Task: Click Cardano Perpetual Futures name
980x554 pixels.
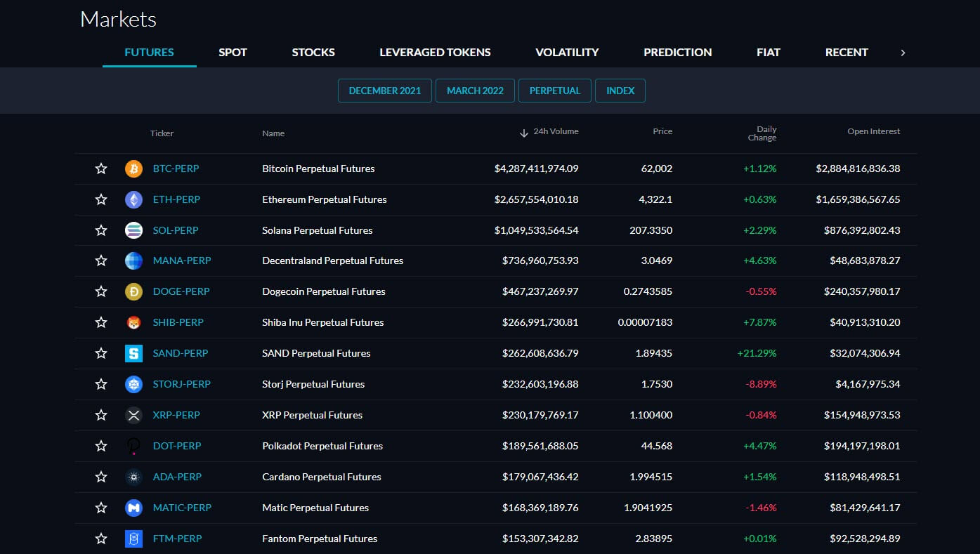Action: pyautogui.click(x=322, y=477)
